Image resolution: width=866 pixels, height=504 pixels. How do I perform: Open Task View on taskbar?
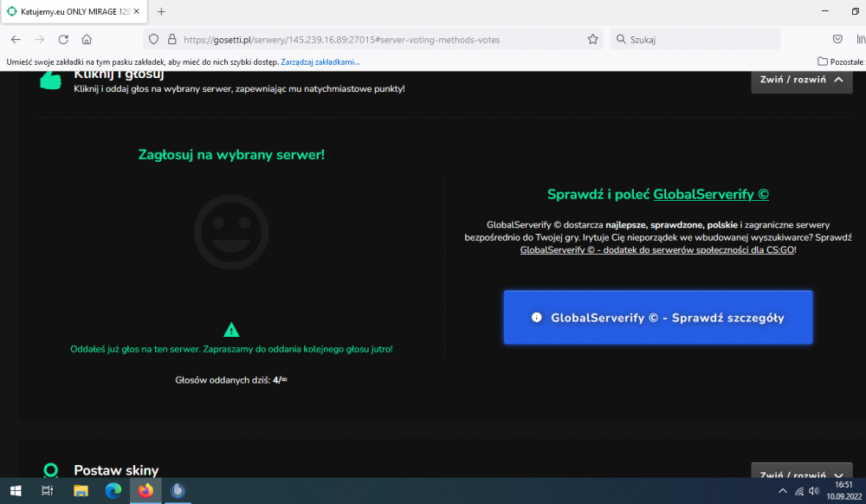pyautogui.click(x=48, y=491)
